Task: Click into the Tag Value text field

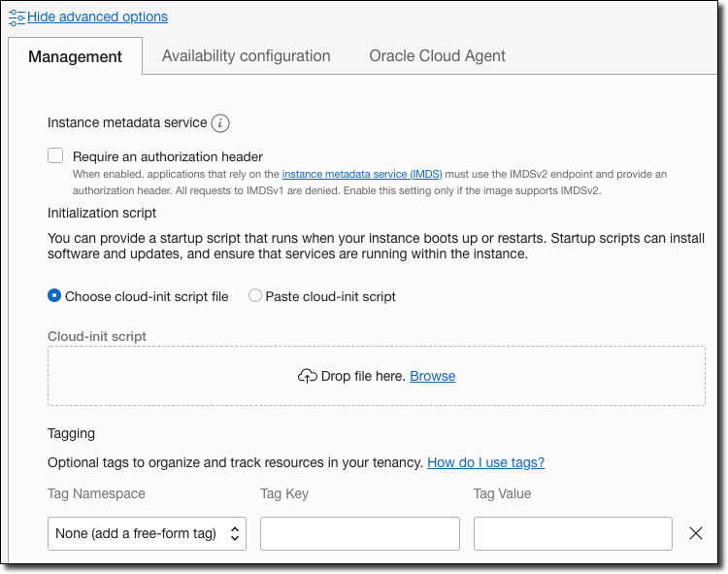Action: tap(573, 533)
